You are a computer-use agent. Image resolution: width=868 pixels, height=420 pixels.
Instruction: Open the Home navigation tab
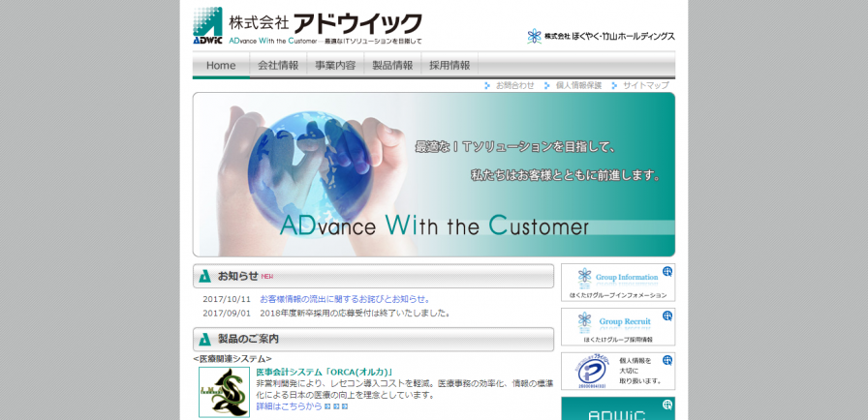pyautogui.click(x=221, y=65)
